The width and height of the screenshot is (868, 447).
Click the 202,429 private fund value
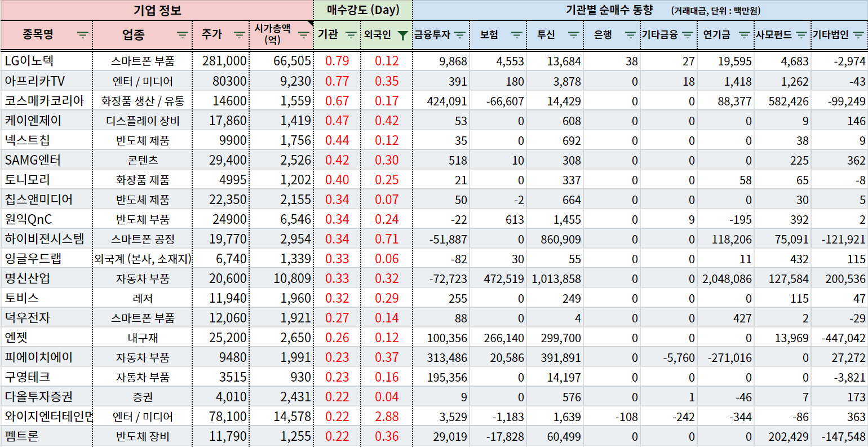point(783,436)
